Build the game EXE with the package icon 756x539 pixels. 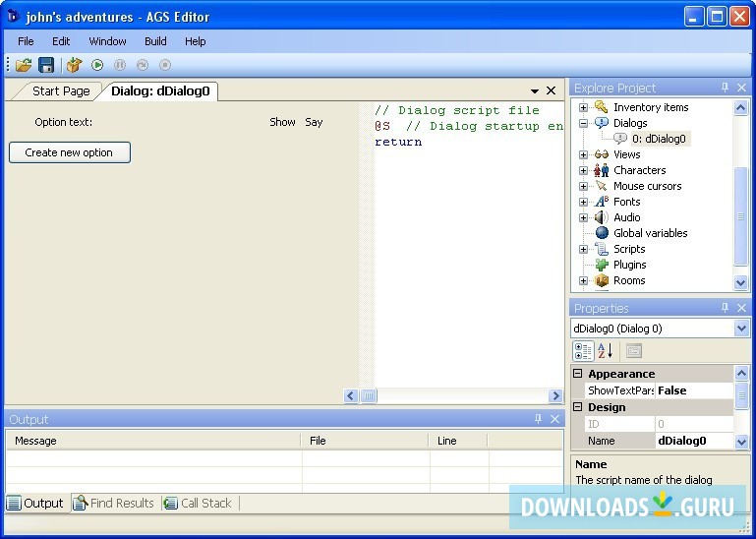[x=75, y=65]
